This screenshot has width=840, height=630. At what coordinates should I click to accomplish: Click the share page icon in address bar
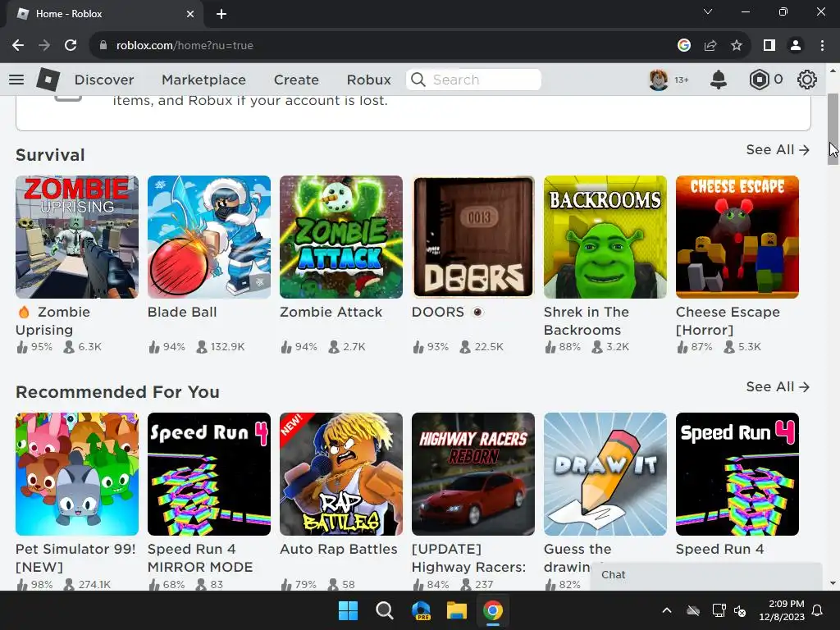point(710,46)
